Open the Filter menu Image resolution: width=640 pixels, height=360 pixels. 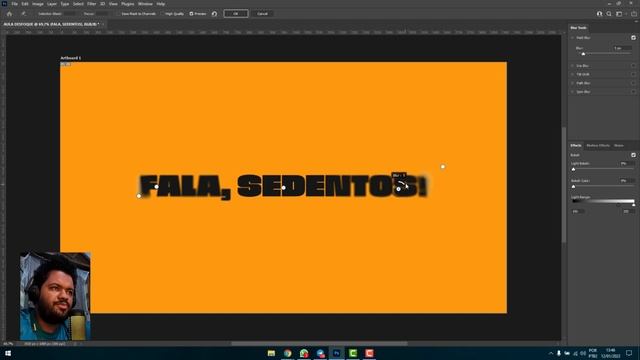[x=91, y=4]
